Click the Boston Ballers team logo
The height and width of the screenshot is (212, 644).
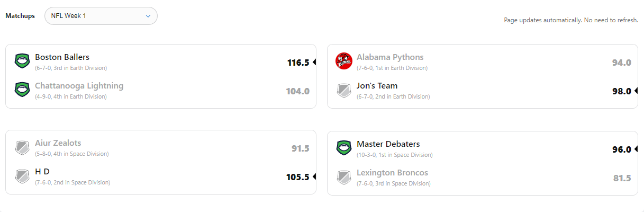(x=22, y=61)
